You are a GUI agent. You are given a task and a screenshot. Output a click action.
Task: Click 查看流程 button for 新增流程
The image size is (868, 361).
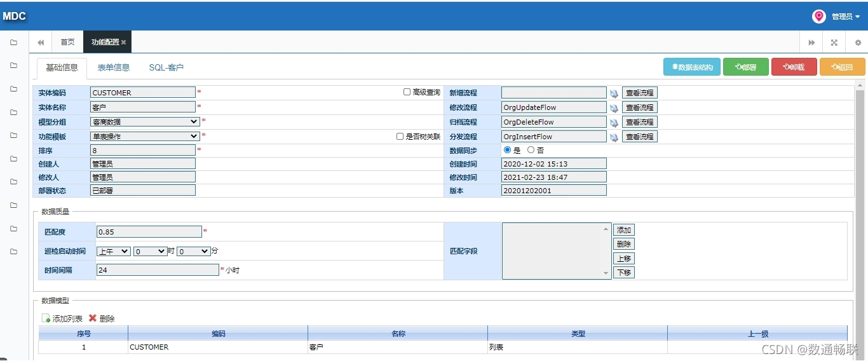(639, 93)
